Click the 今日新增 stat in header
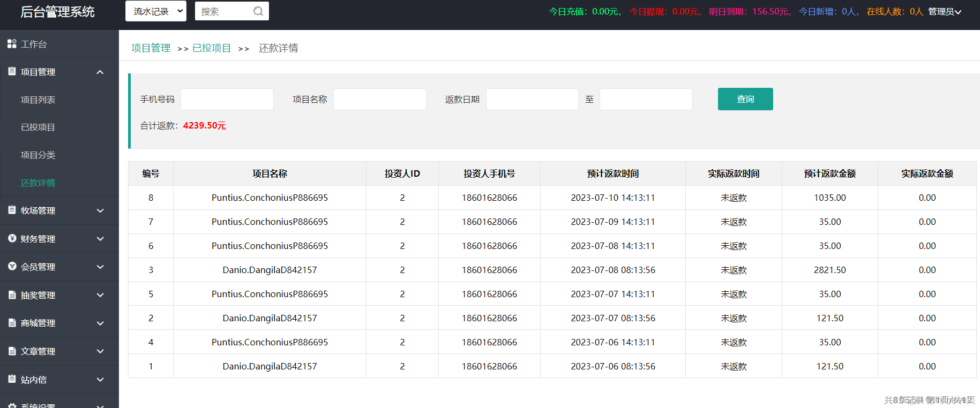Image resolution: width=980 pixels, height=408 pixels. pyautogui.click(x=829, y=11)
